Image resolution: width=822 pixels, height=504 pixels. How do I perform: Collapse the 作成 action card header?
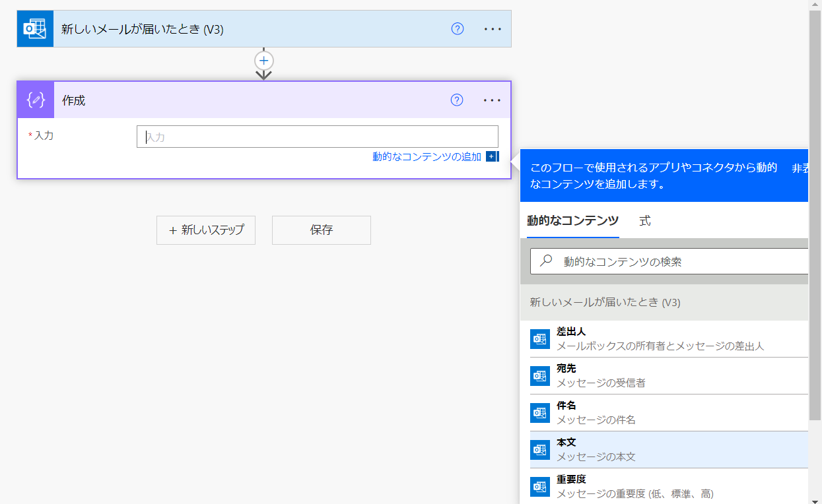(x=264, y=100)
